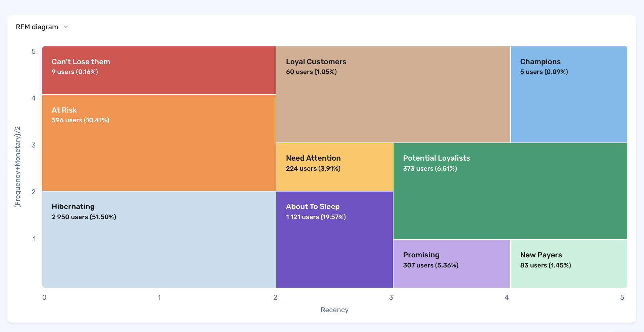
Task: Select the Need Attention yellow segment
Action: click(334, 178)
